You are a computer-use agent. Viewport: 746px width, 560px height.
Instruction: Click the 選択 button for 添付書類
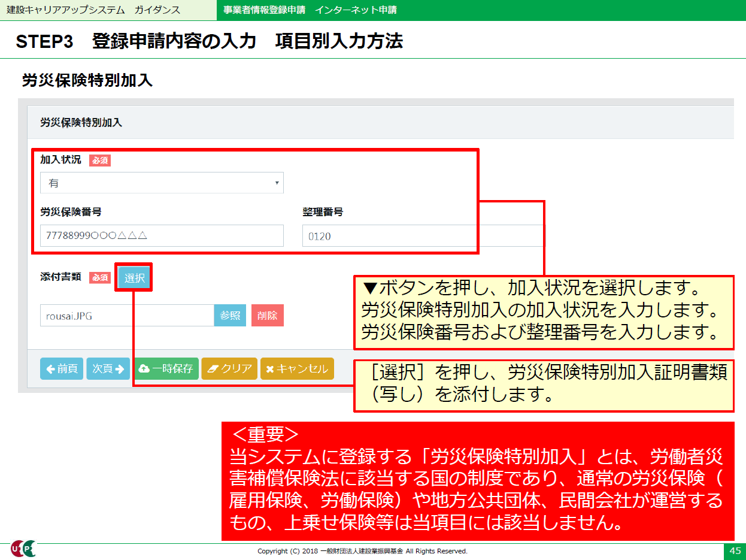pos(134,278)
